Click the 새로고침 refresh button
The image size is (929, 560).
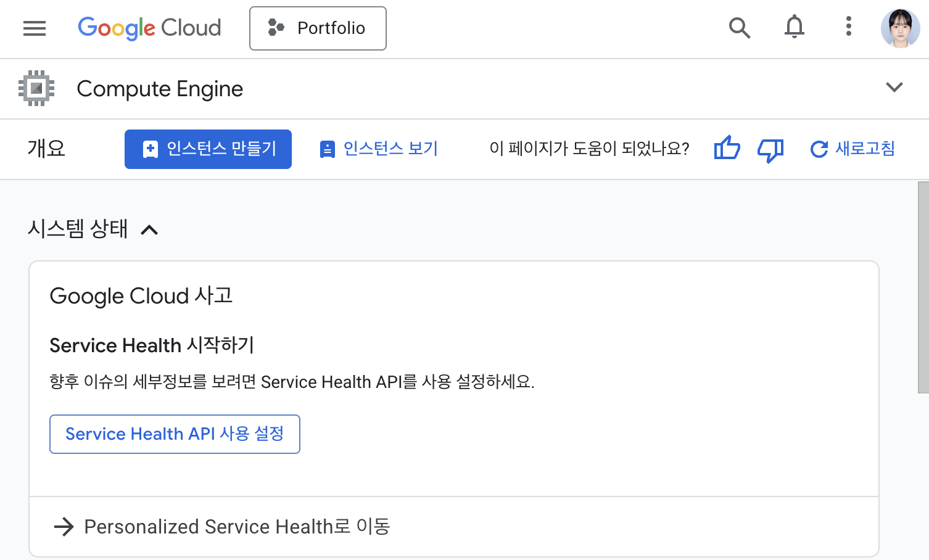point(852,149)
